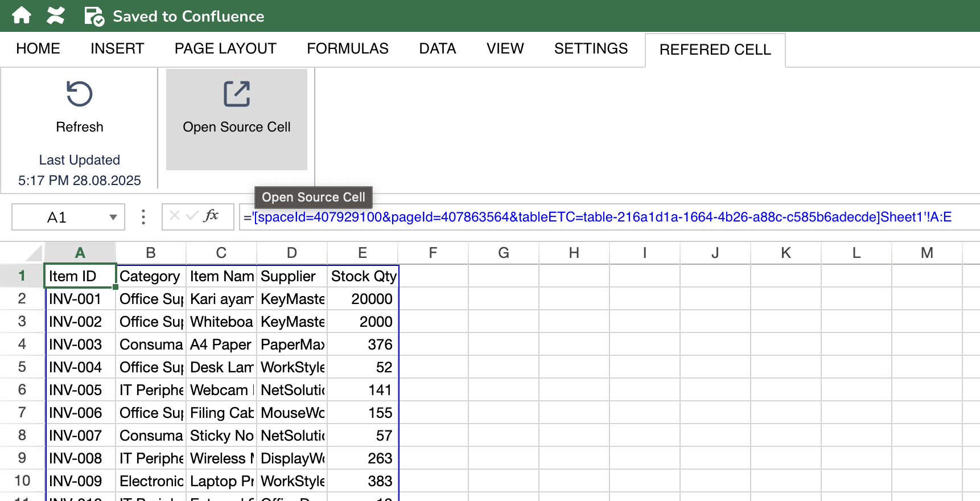Click the Last Updated timestamp text
Image resolution: width=980 pixels, height=501 pixels.
click(79, 180)
